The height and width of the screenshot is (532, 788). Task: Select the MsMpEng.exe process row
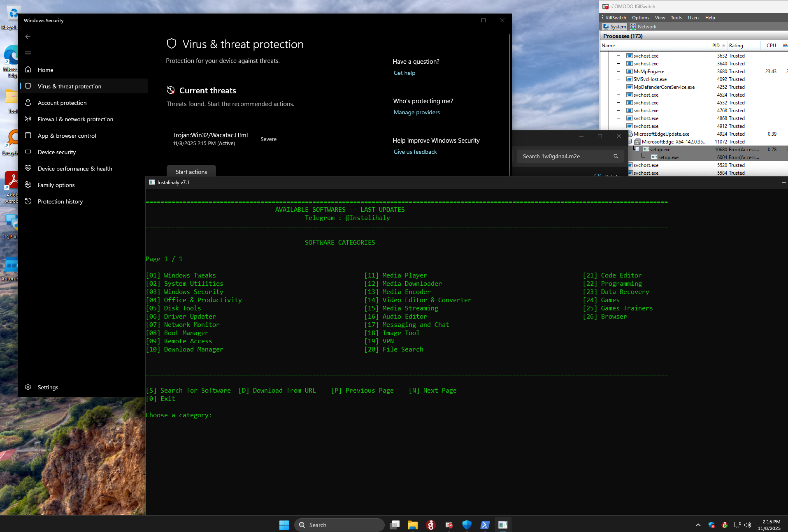pos(649,72)
